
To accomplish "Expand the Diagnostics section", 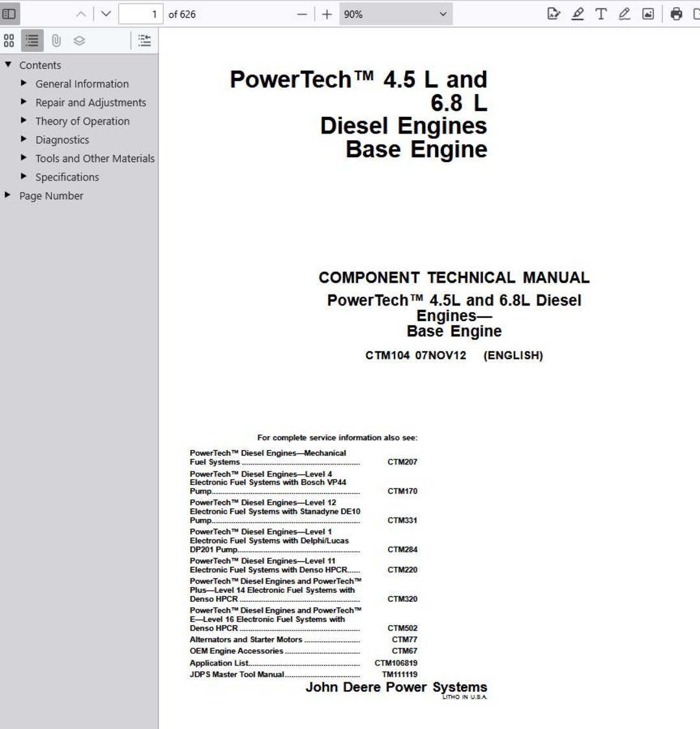I will point(24,139).
